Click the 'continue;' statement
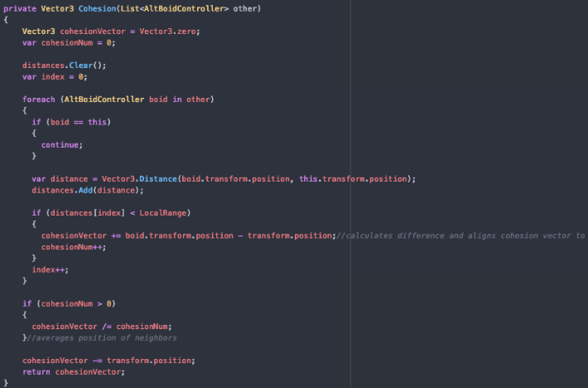Image resolution: width=588 pixels, height=388 pixels. pos(62,145)
